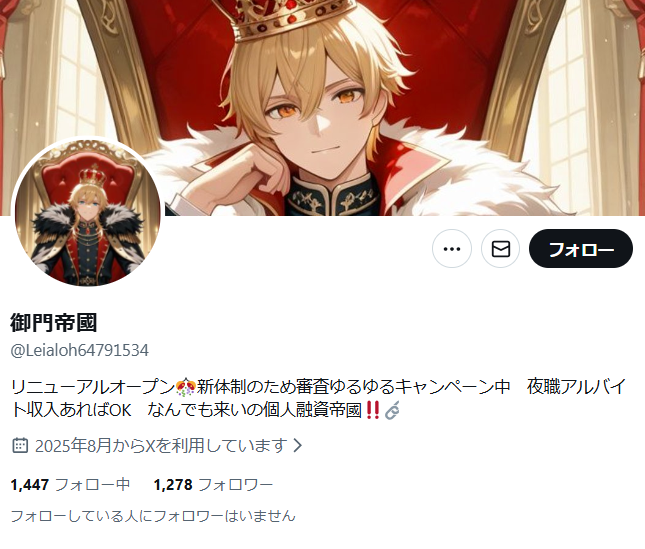Open the 1,278 フォロワー followers list
The height and width of the screenshot is (549, 645).
(213, 484)
